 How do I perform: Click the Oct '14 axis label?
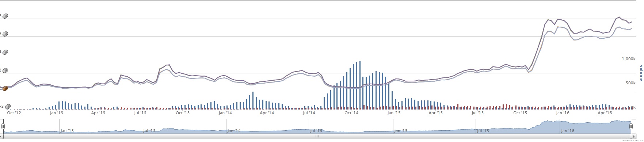pos(351,113)
